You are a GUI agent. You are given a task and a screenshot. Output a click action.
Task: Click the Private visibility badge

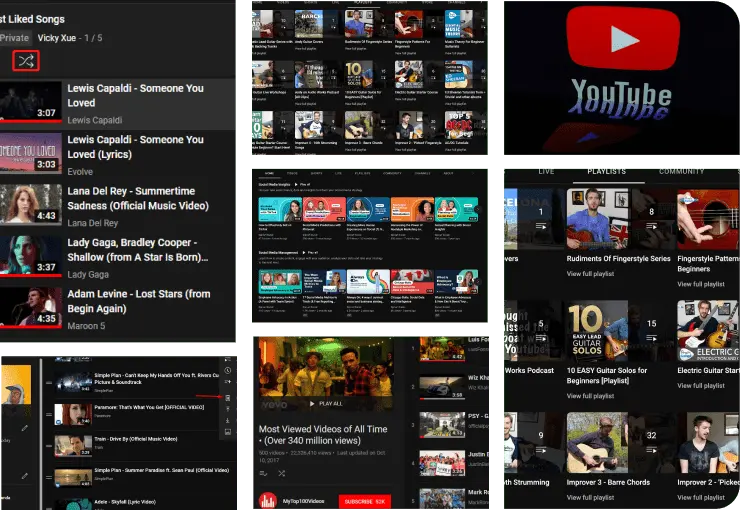point(14,38)
